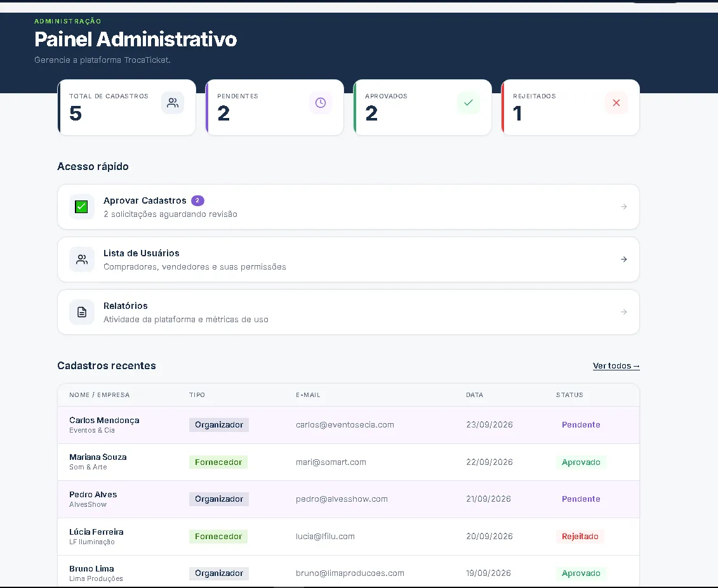Open the Aprovar Cadastros quick link
Screen dimensions: 718x588
(x=348, y=207)
